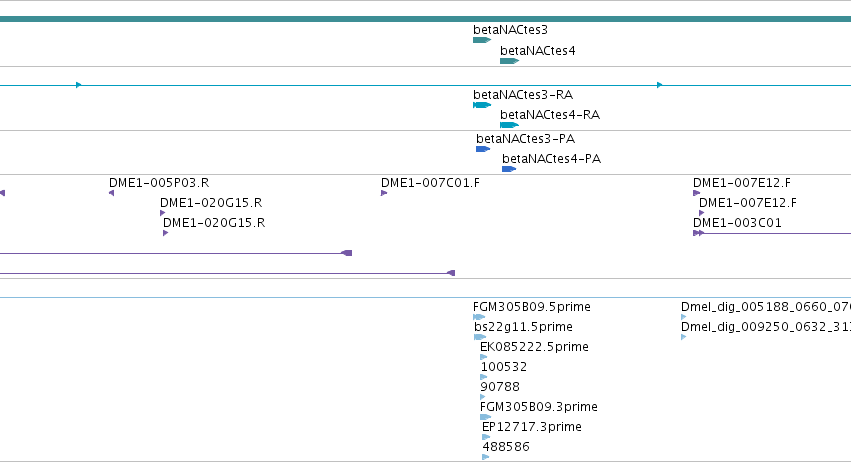Select the bs22g11.5prime EST feature

(480, 337)
